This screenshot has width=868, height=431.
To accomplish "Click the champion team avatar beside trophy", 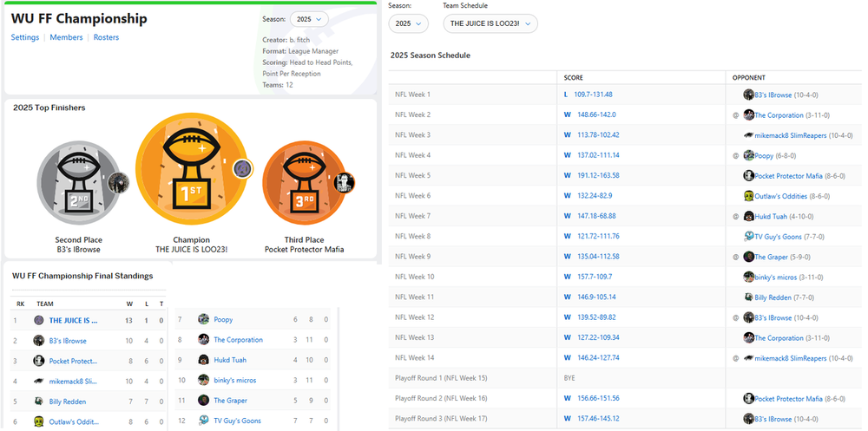I will point(242,168).
